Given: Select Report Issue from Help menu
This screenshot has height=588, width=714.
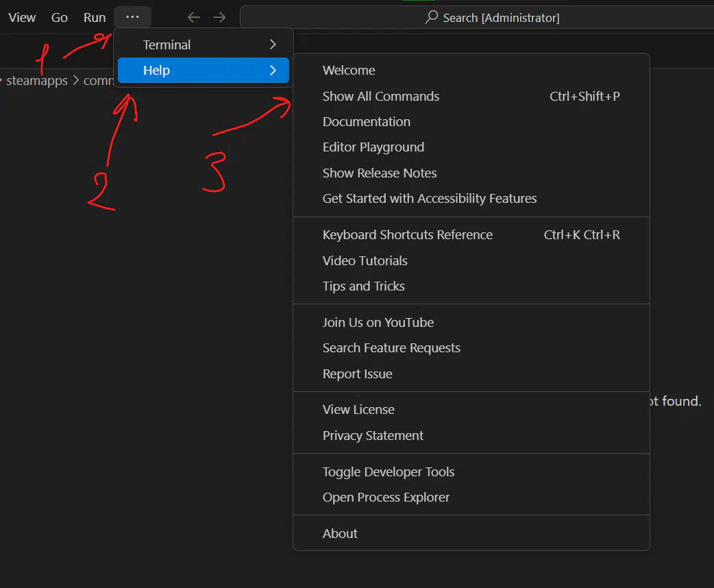Looking at the screenshot, I should (358, 374).
